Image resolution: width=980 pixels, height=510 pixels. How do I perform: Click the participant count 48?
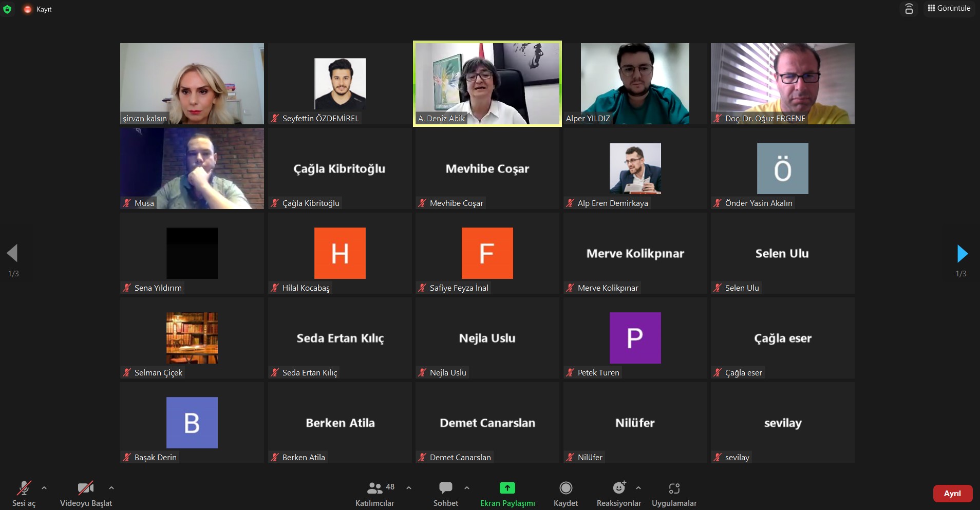(x=390, y=487)
